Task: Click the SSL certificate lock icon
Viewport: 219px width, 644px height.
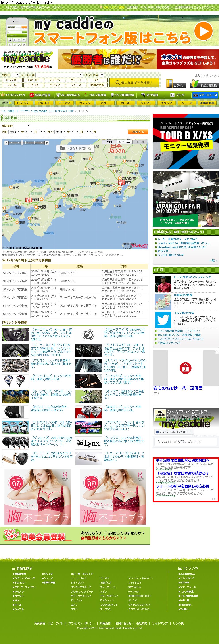Action: 185,368
